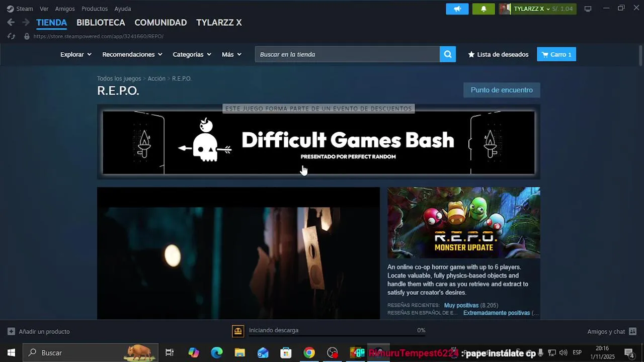Click the Windows Buscar search box
Screen dimensions: 644x362
pyautogui.click(x=91, y=352)
